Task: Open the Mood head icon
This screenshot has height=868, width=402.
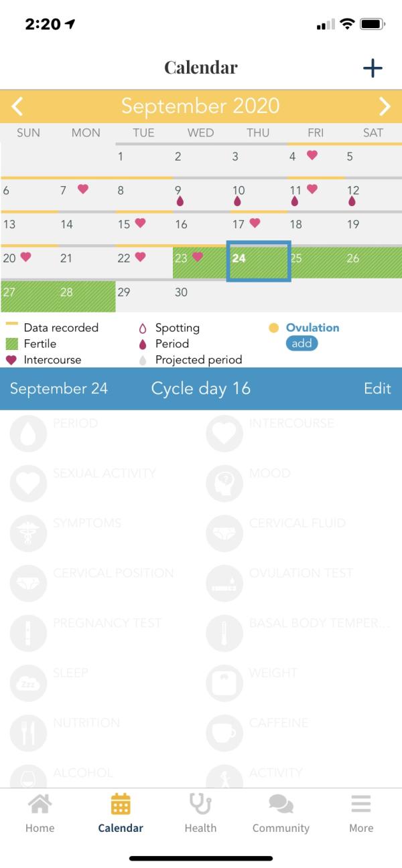Action: (x=224, y=483)
